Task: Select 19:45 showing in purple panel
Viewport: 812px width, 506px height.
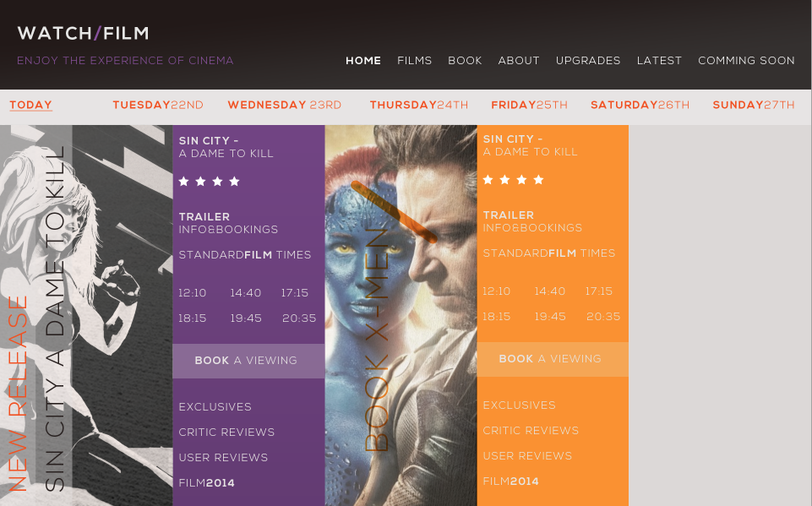Action: (246, 318)
